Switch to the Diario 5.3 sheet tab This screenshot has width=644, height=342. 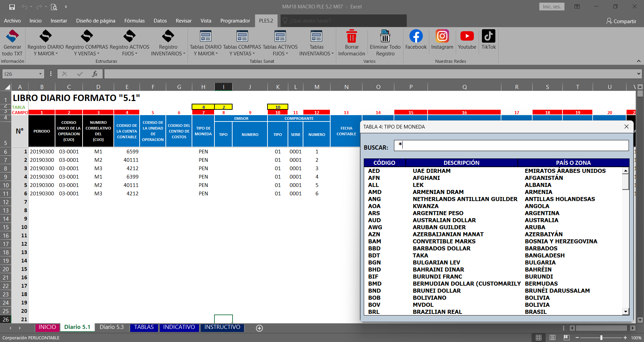(111, 327)
